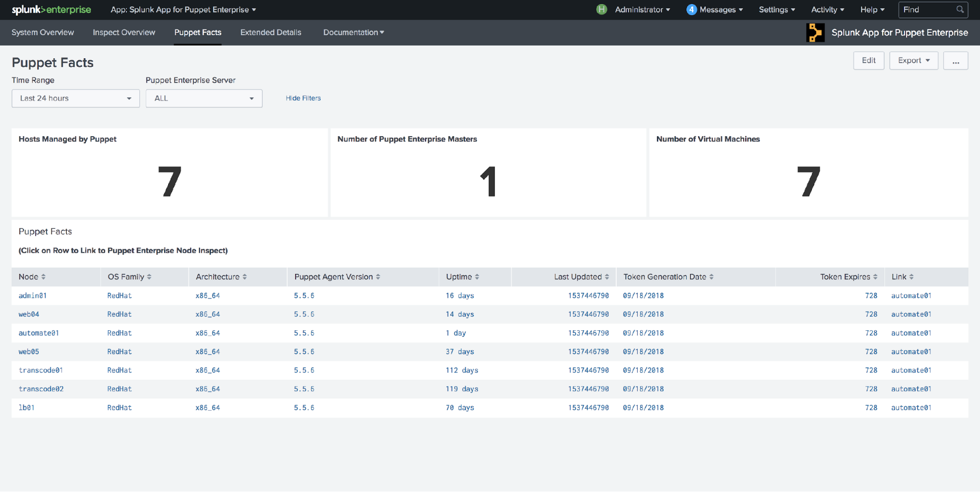This screenshot has width=980, height=492.
Task: Open the Help menu
Action: pyautogui.click(x=872, y=10)
